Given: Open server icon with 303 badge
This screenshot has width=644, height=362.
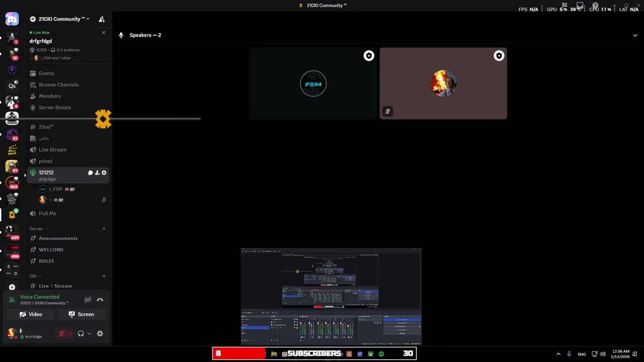Looking at the screenshot, I should point(12,183).
